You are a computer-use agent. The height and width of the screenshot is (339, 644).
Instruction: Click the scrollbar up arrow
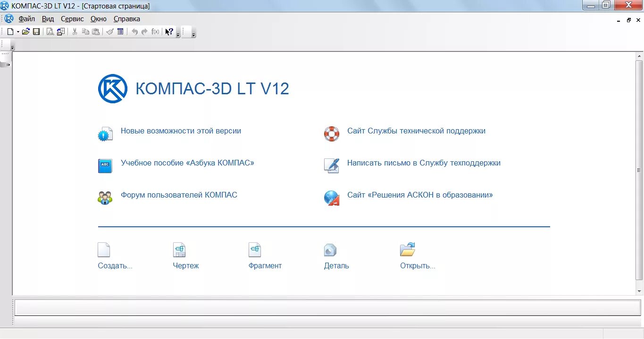point(639,56)
